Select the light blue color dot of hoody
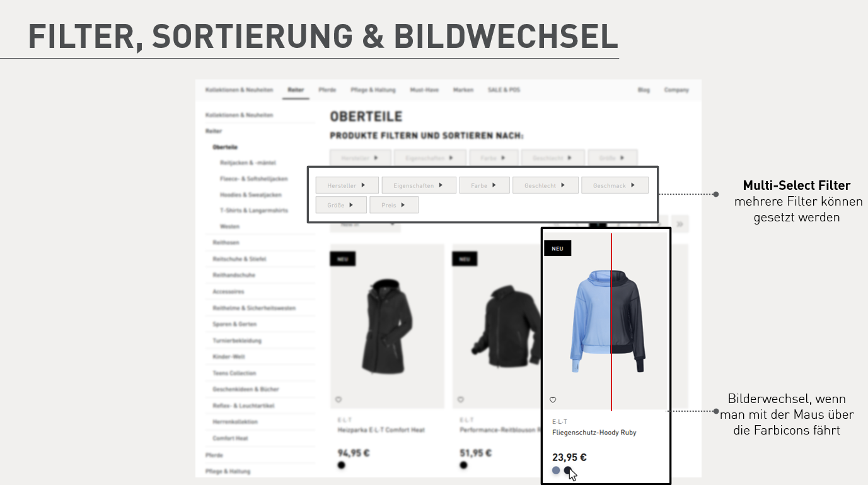This screenshot has width=868, height=485. click(x=556, y=470)
